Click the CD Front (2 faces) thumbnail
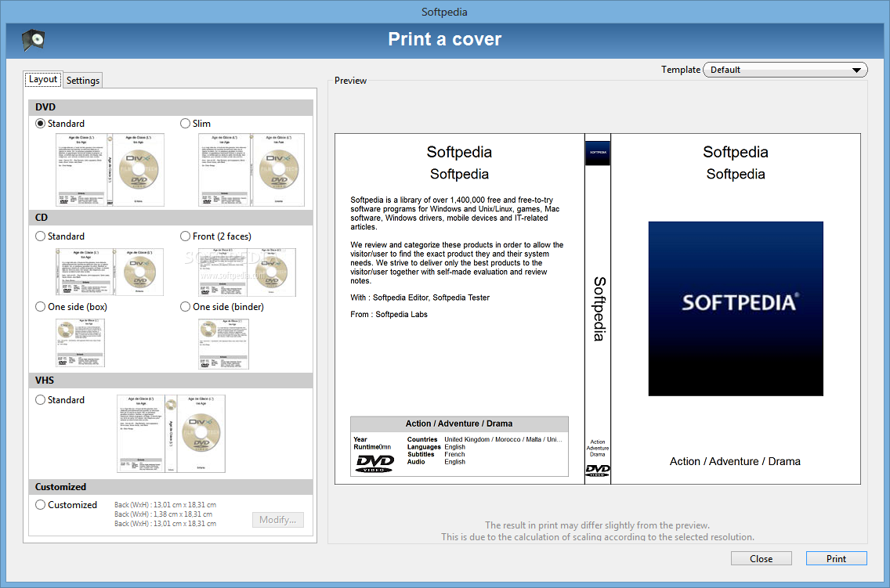 tap(247, 272)
